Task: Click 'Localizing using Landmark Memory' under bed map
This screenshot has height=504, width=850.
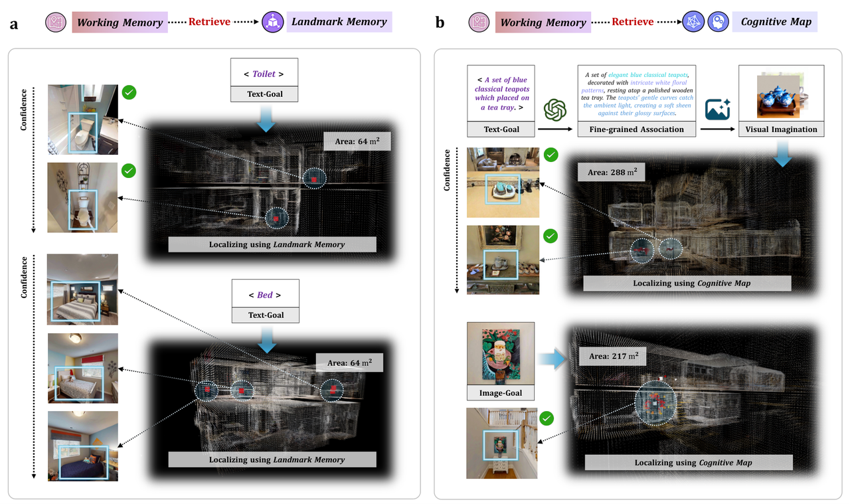Action: 272,460
